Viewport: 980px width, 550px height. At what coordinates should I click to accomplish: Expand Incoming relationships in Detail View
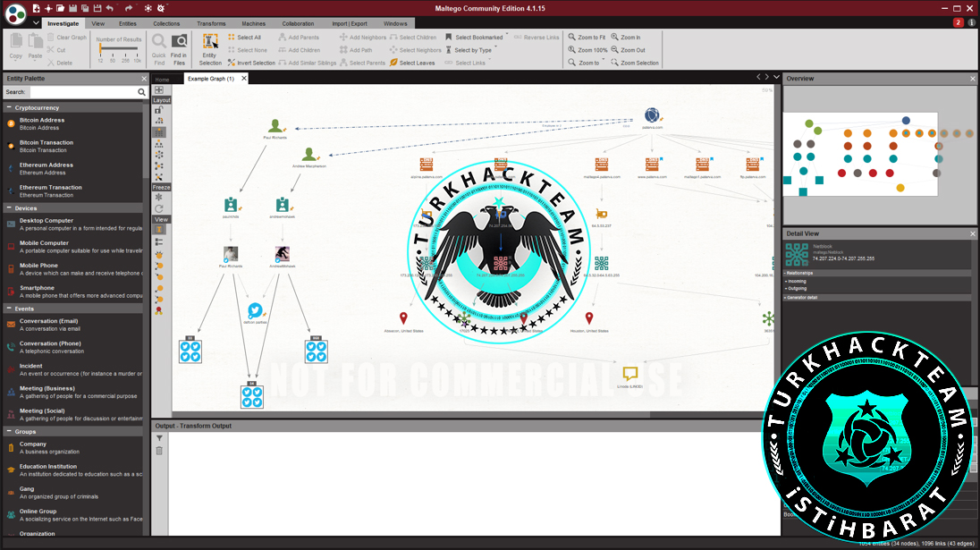point(796,281)
